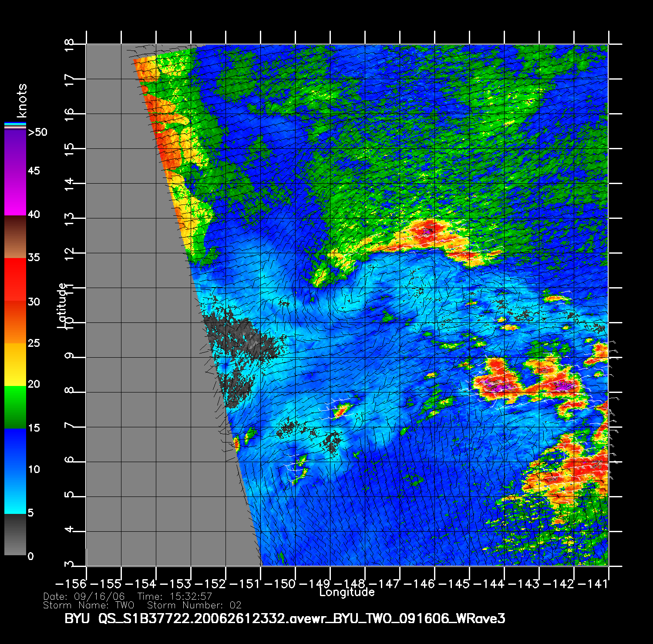
Task: Click the green 15-20 knots legend band
Action: point(15,407)
